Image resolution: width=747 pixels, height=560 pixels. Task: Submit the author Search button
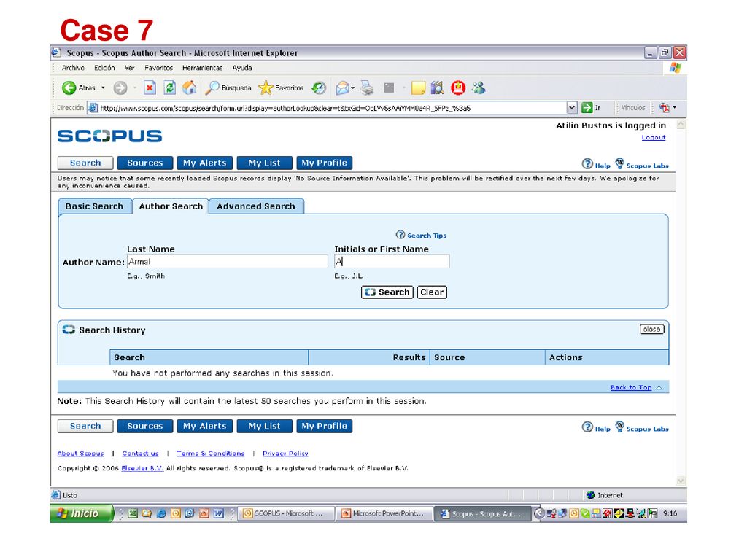pyautogui.click(x=387, y=292)
